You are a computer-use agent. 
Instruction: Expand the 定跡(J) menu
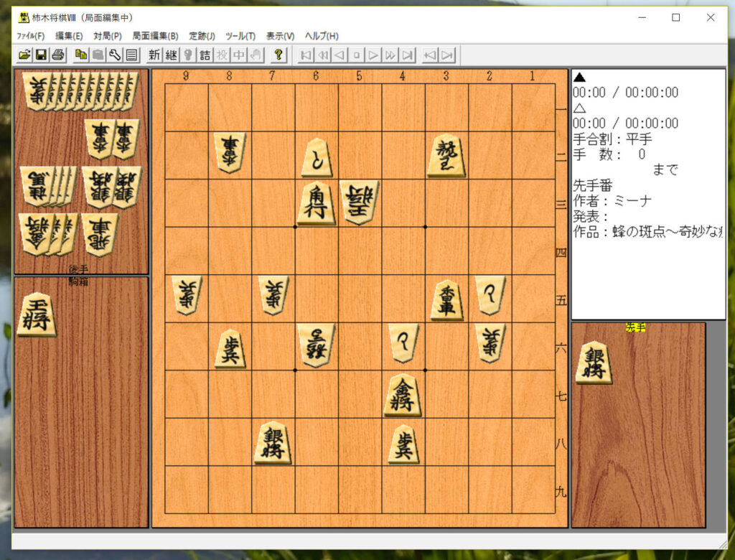[x=202, y=36]
